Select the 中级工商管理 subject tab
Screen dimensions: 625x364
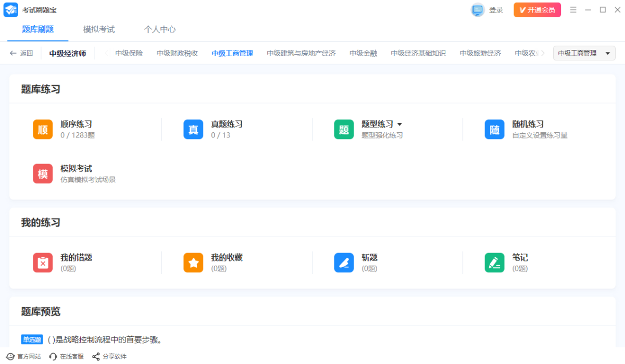pos(232,53)
